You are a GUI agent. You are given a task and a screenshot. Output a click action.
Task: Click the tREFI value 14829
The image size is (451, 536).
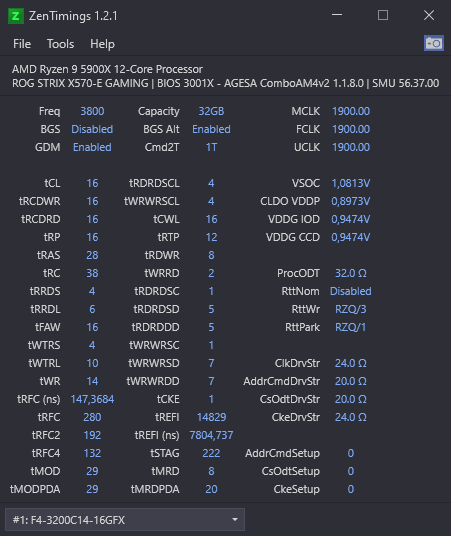pyautogui.click(x=211, y=417)
